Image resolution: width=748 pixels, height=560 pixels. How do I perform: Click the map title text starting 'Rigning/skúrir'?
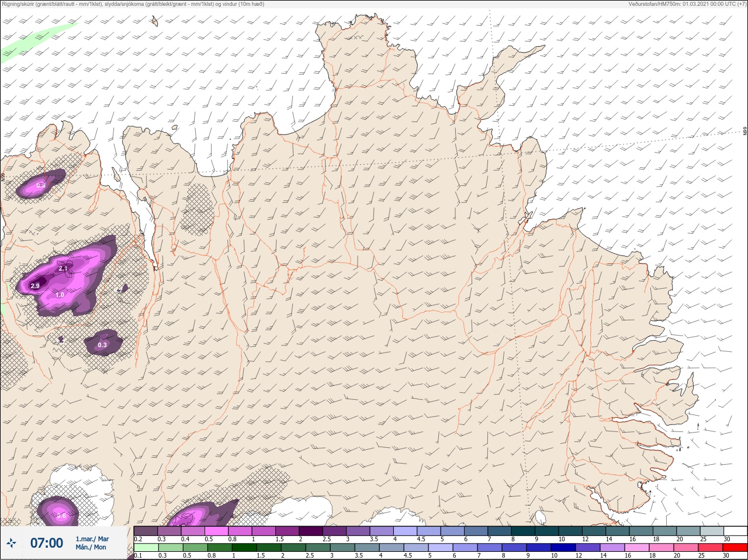pos(133,4)
